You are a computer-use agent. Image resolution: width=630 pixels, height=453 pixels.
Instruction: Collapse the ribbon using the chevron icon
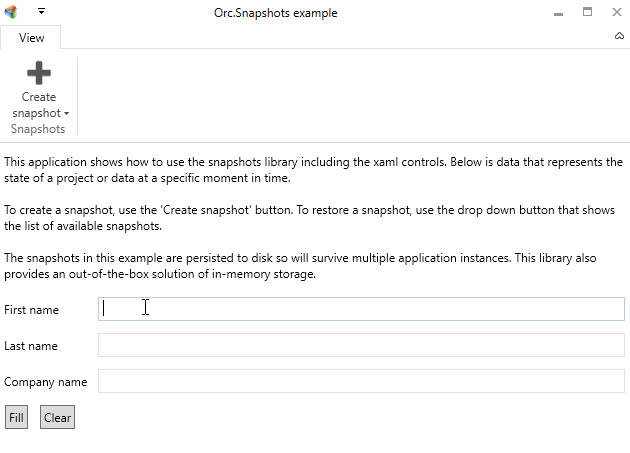pyautogui.click(x=619, y=36)
